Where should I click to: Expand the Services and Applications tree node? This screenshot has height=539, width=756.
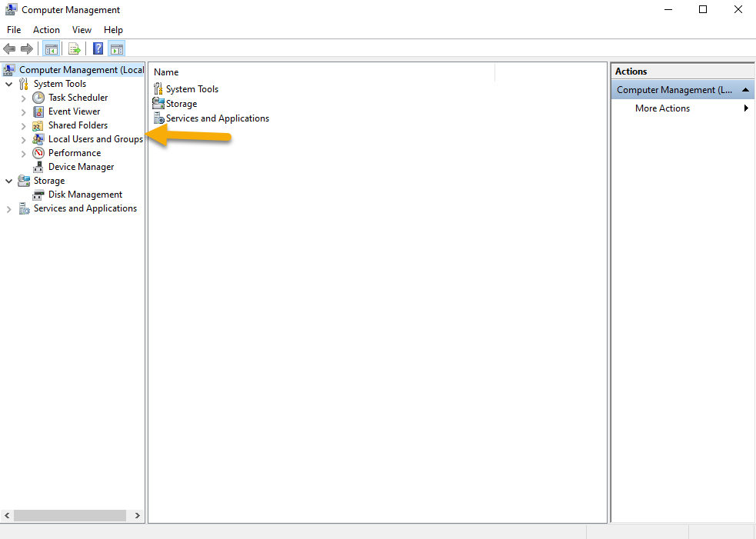click(x=9, y=209)
